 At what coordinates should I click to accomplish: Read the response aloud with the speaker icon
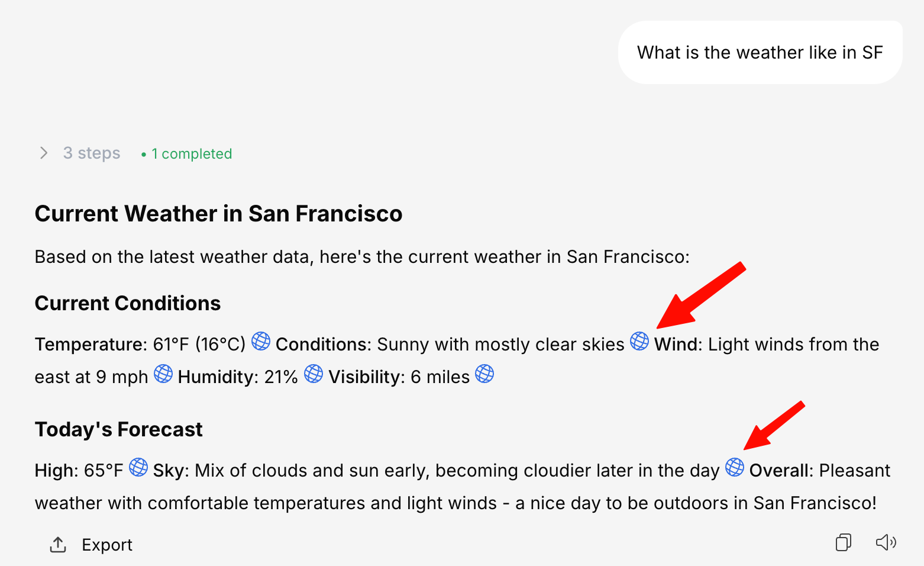click(886, 542)
